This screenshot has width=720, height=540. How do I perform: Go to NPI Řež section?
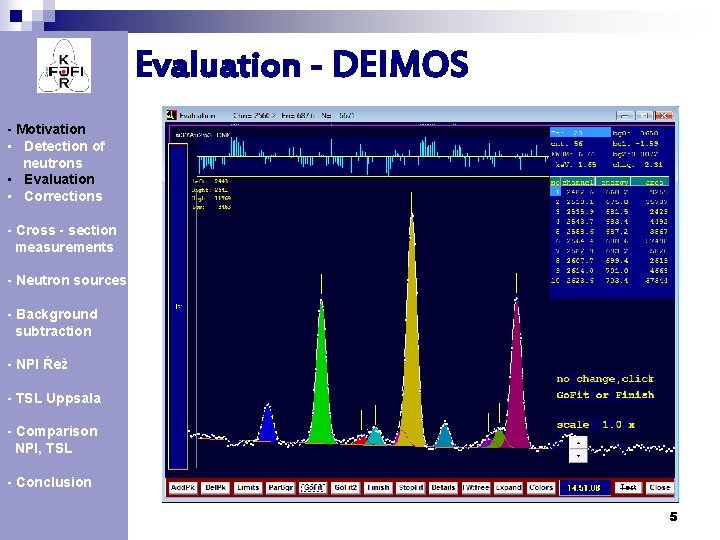click(x=42, y=364)
